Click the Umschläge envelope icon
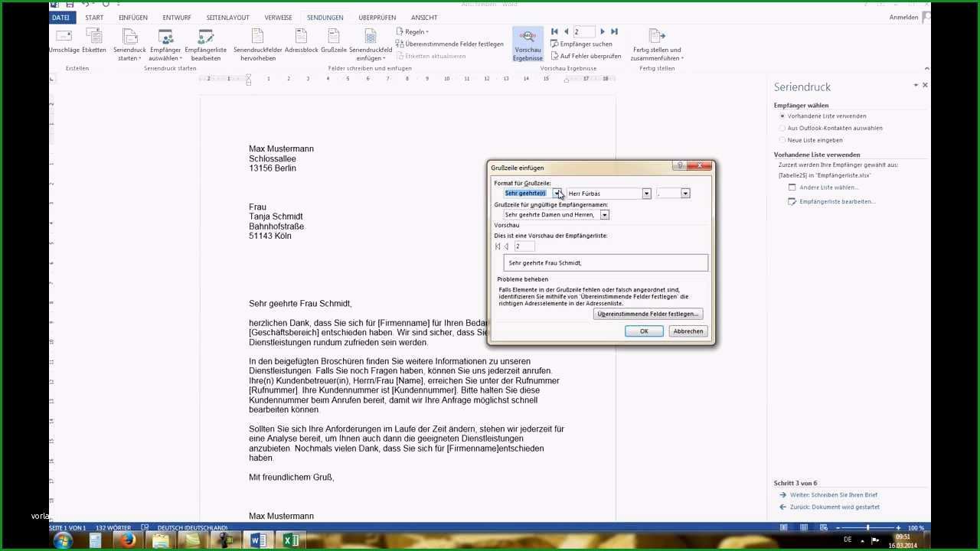Screen dimensions: 980x551 [x=64, y=37]
